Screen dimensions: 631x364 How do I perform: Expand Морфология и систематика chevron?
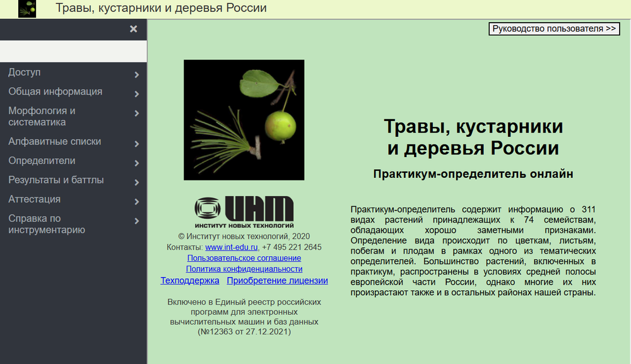coord(137,114)
